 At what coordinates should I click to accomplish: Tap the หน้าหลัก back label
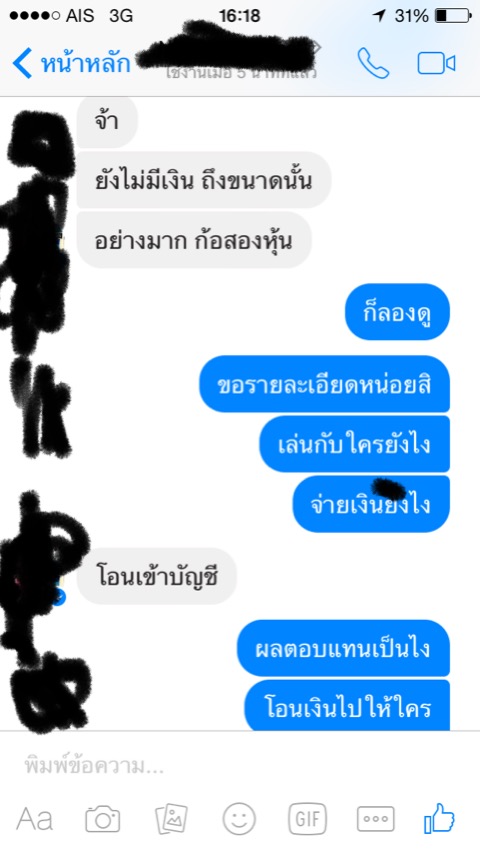(85, 63)
